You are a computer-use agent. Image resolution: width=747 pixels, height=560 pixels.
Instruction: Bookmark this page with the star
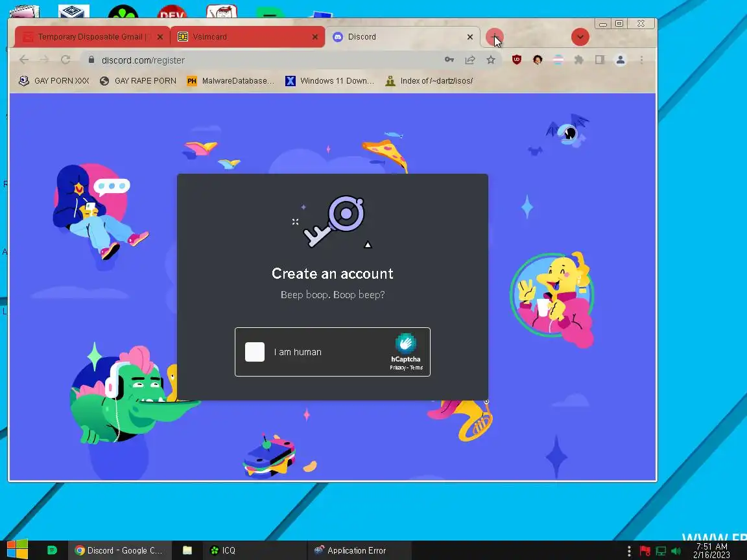click(x=491, y=60)
